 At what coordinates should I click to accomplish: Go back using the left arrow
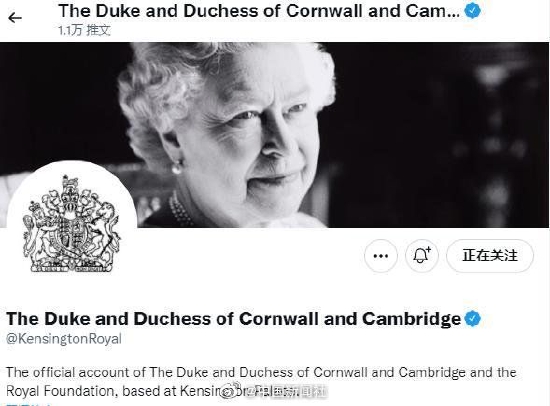click(15, 17)
